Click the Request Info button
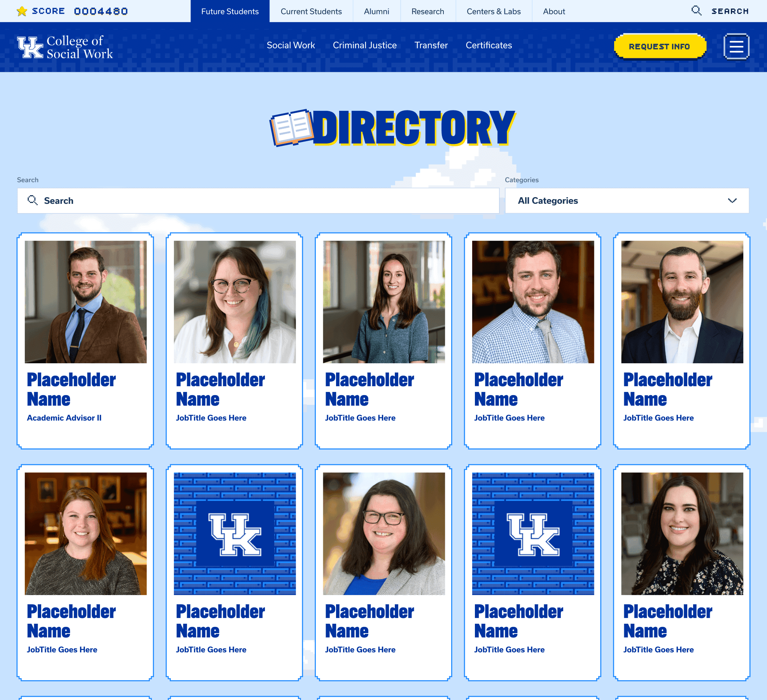This screenshot has width=767, height=700. [660, 46]
